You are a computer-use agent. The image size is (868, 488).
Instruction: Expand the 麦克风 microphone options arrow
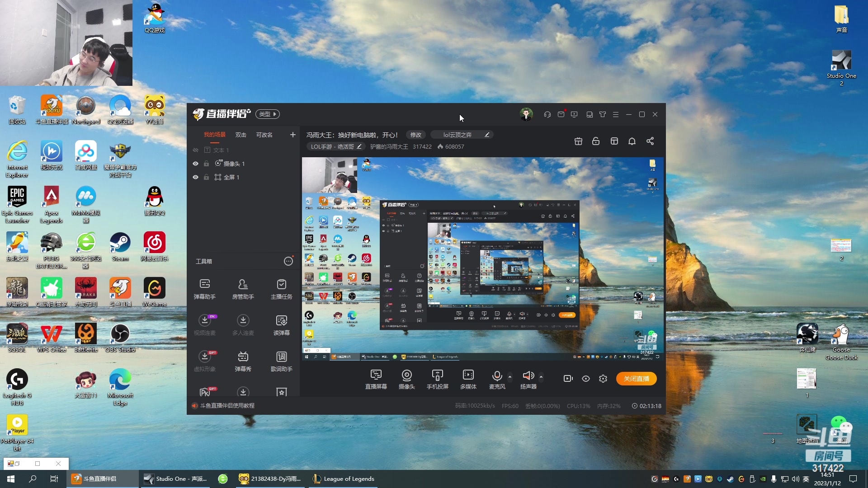coord(510,376)
